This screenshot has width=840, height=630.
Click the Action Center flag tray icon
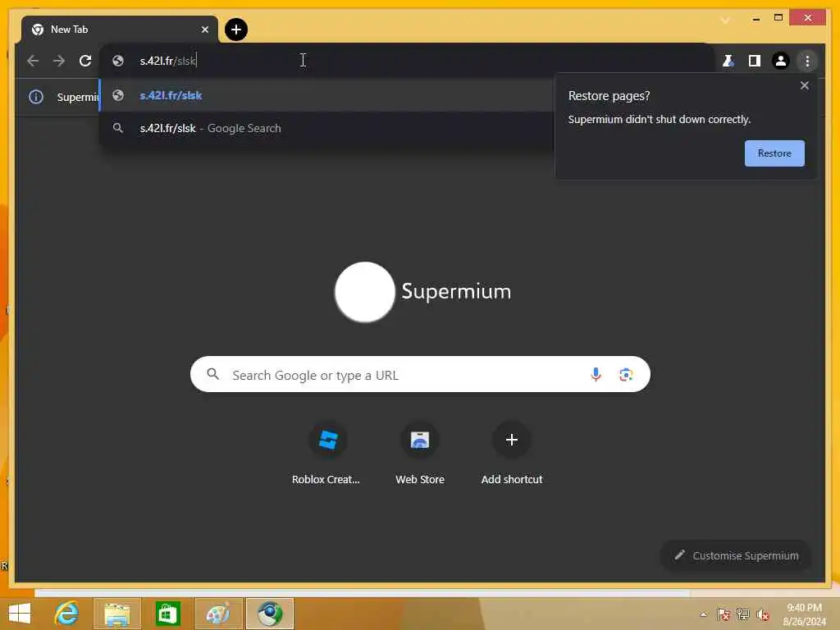724,614
